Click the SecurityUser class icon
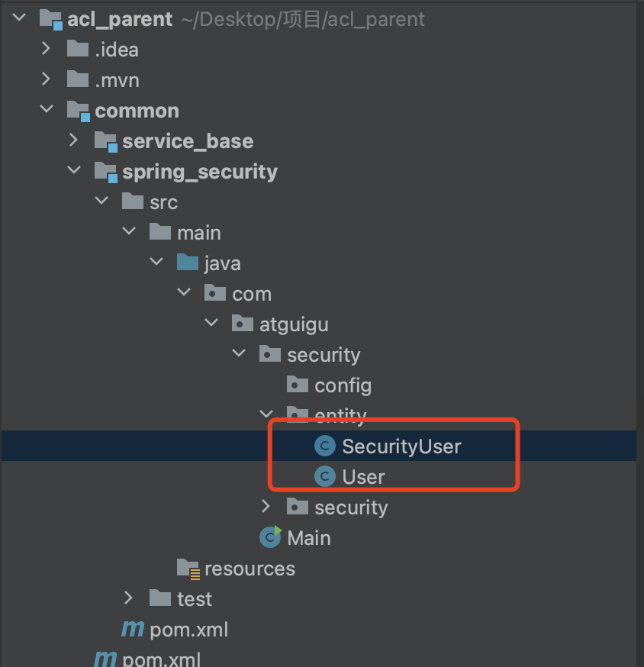Image resolution: width=644 pixels, height=667 pixels. 326,446
